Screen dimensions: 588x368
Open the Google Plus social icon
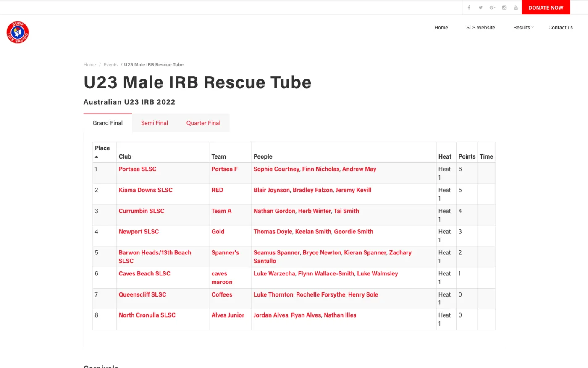(492, 8)
